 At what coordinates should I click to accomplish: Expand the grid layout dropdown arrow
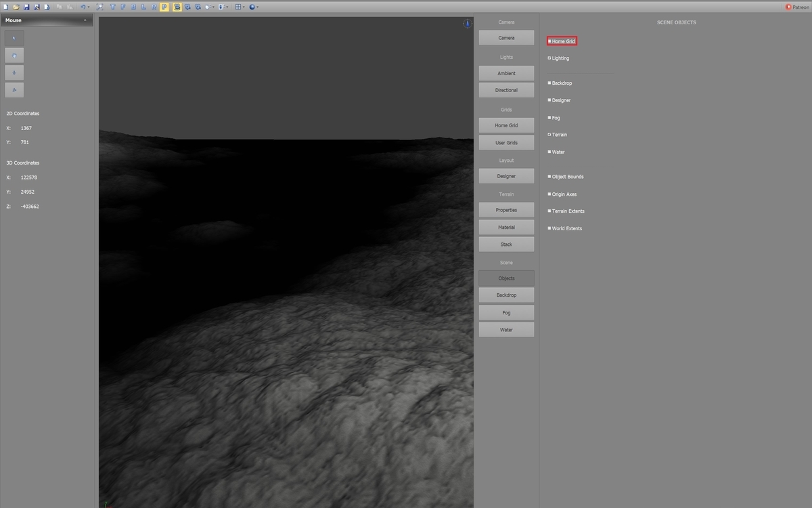tap(244, 7)
